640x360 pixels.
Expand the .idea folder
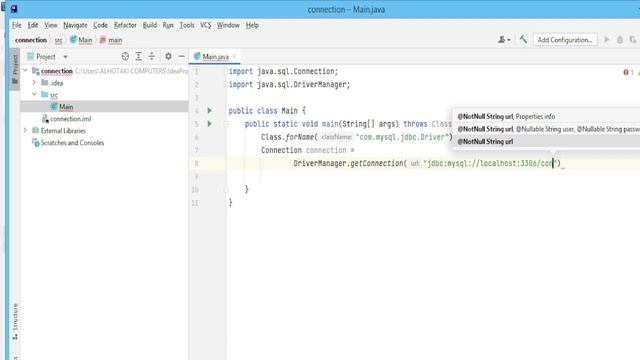tap(34, 82)
